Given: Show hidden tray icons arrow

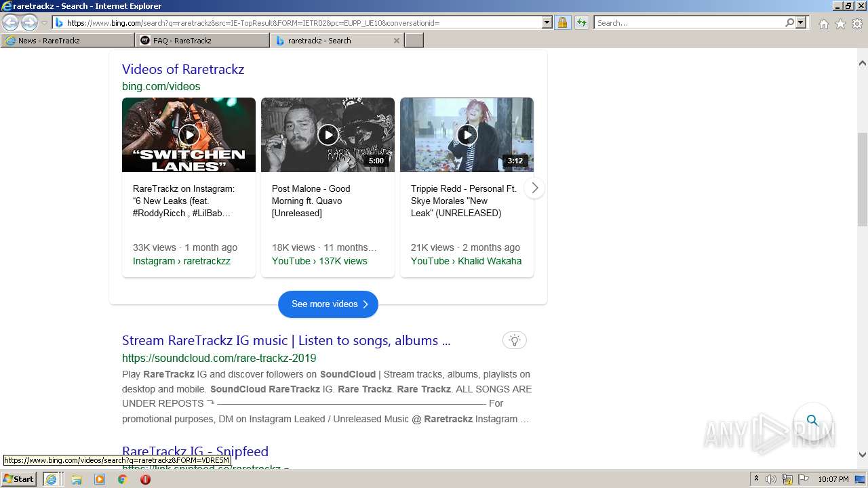Looking at the screenshot, I should pos(756,479).
